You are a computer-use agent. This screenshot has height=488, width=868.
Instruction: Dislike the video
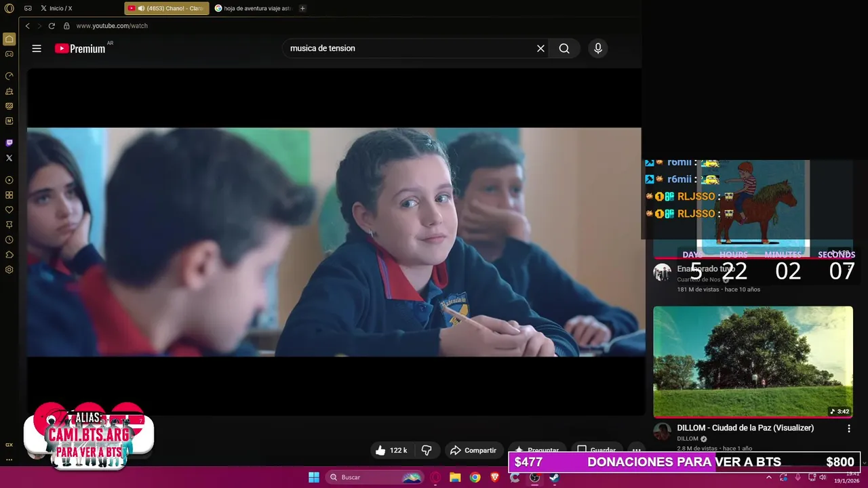point(427,450)
